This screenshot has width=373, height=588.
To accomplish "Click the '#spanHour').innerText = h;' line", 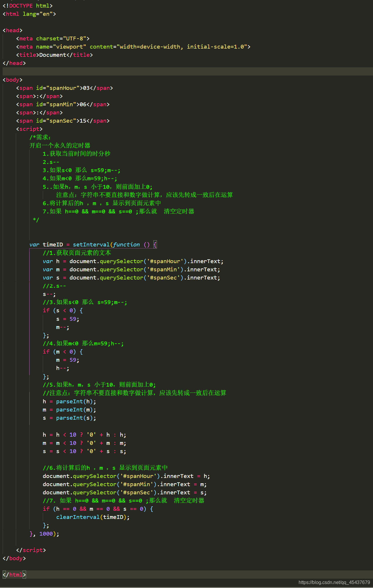I will (126, 476).
